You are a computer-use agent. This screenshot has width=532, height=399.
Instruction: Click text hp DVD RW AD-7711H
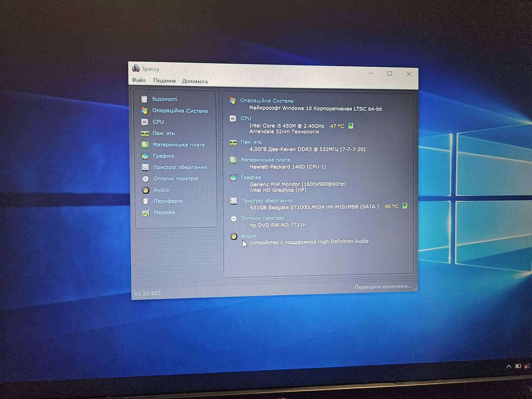tap(278, 225)
